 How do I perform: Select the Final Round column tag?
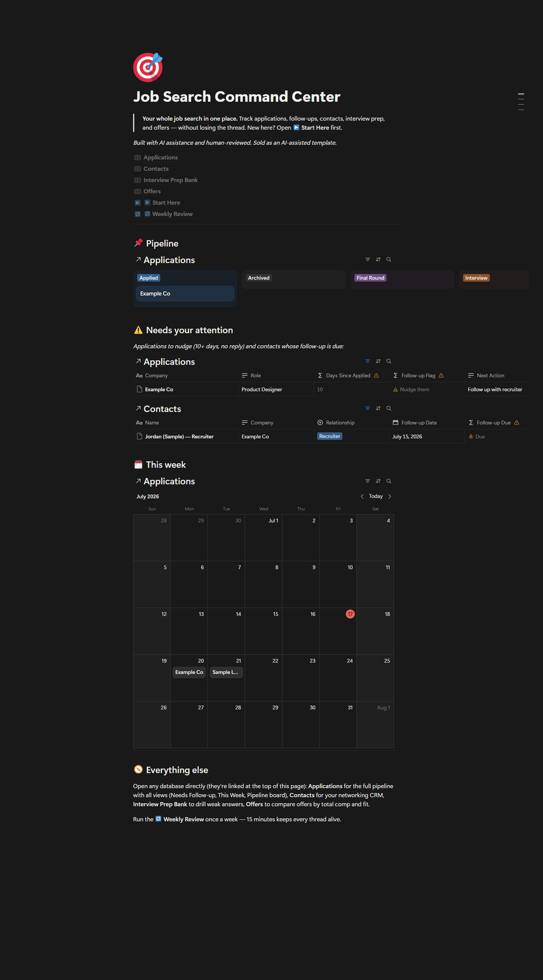pos(370,278)
